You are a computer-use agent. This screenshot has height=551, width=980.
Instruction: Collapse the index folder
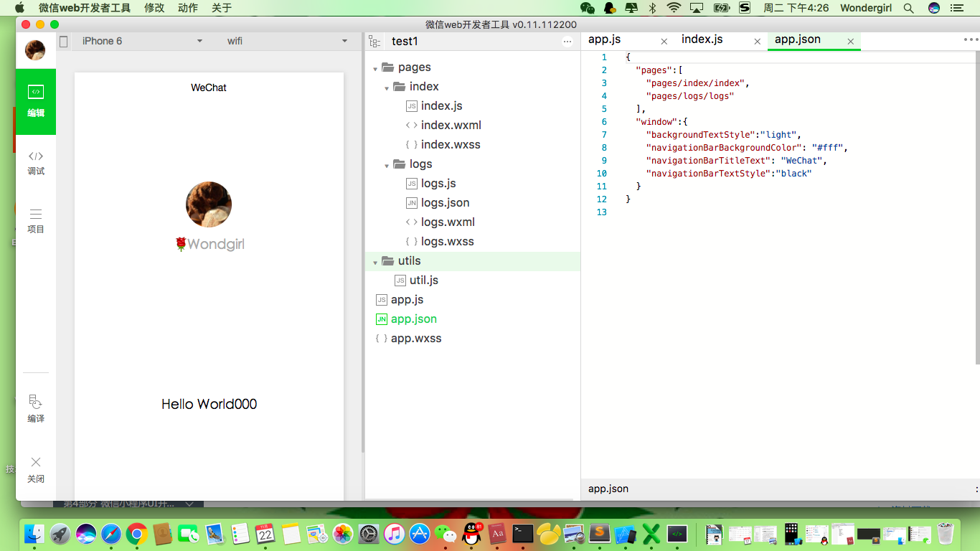pyautogui.click(x=387, y=88)
